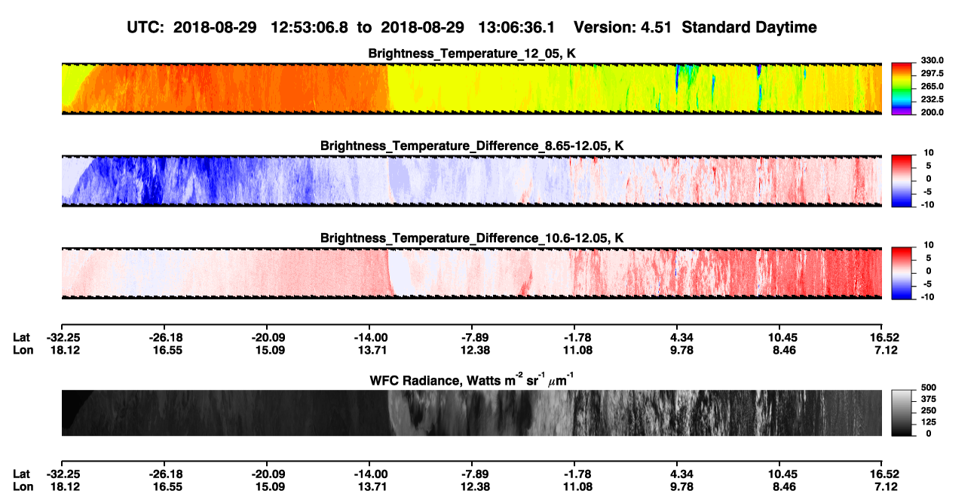Click upper axis longitude value 11.08
Image resolution: width=980 pixels, height=503 pixels.
574,350
